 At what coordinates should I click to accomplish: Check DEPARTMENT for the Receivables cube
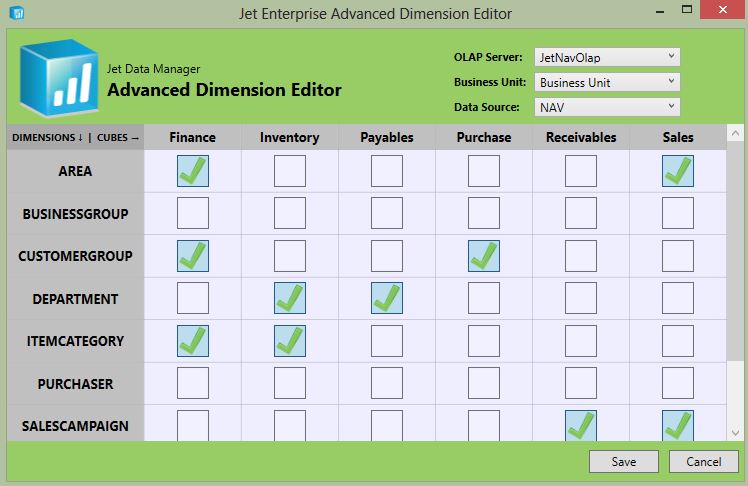581,298
